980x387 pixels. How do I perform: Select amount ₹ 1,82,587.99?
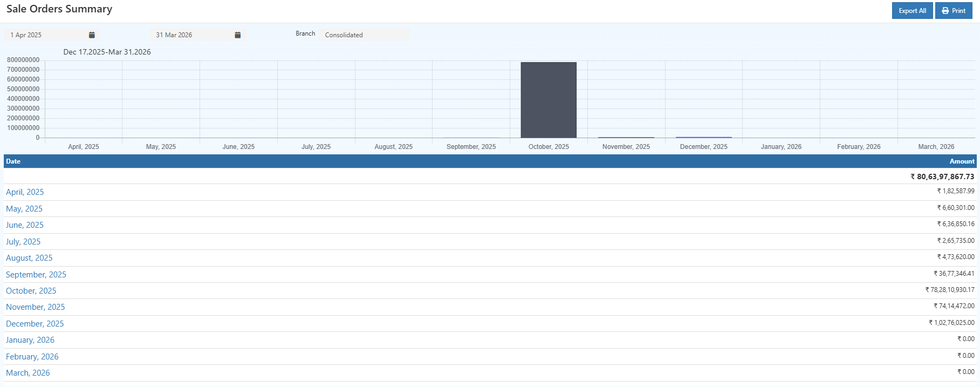[956, 191]
